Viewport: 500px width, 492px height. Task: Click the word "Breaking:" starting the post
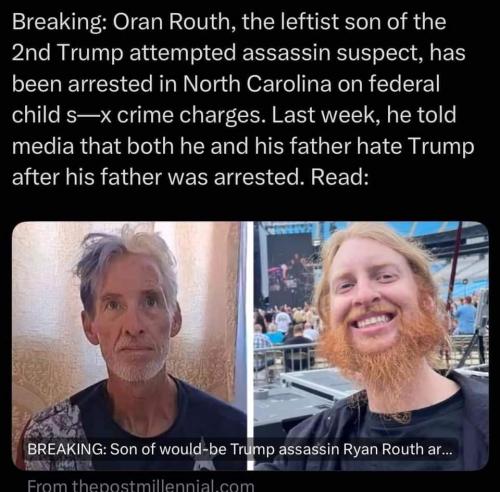tap(57, 23)
